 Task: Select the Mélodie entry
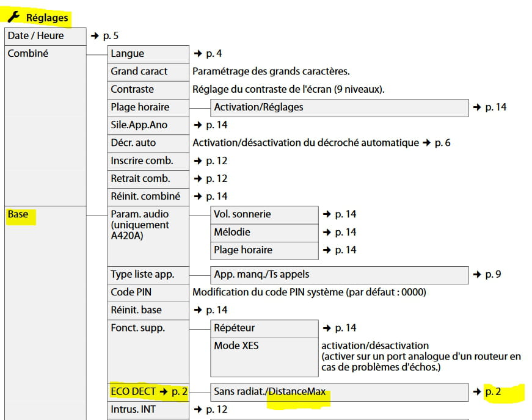[264, 233]
